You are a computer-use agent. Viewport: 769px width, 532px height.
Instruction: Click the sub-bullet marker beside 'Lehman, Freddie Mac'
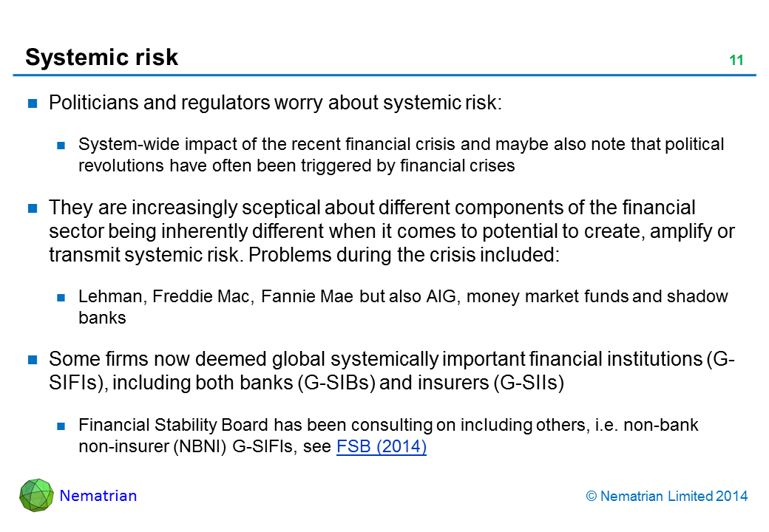click(x=62, y=298)
